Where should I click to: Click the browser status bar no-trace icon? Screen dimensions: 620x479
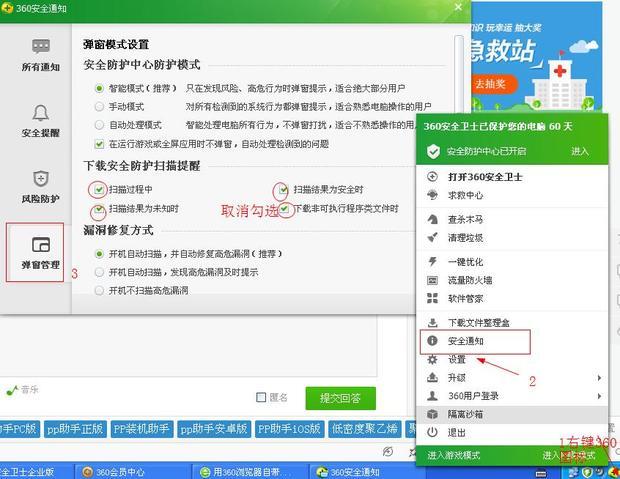tap(388, 452)
